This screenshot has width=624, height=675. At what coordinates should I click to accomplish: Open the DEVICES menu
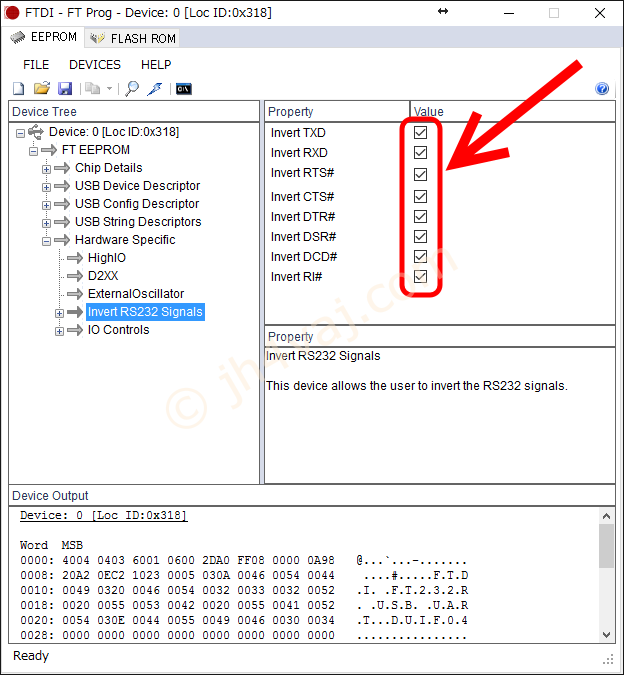[x=95, y=65]
